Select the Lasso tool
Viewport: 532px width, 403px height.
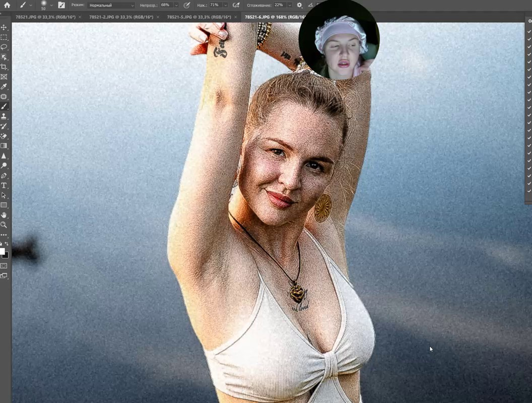point(4,47)
